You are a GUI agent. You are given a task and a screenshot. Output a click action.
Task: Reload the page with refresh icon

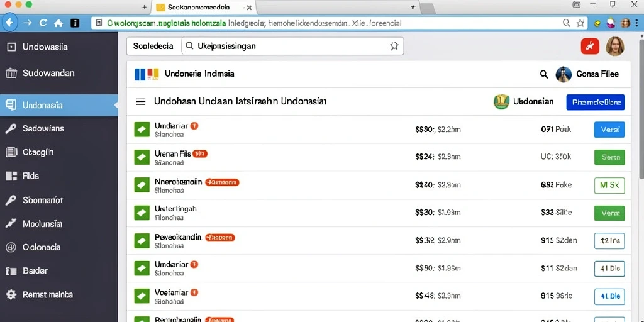[x=43, y=23]
